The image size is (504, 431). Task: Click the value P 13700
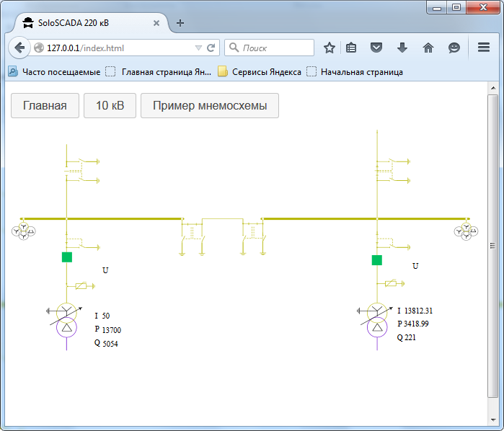click(x=107, y=329)
